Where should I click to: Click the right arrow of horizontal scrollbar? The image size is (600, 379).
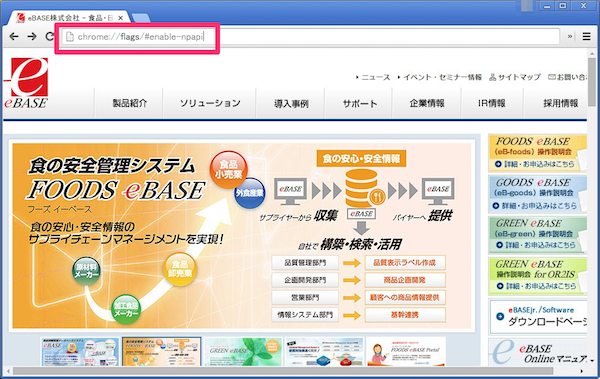coord(582,371)
